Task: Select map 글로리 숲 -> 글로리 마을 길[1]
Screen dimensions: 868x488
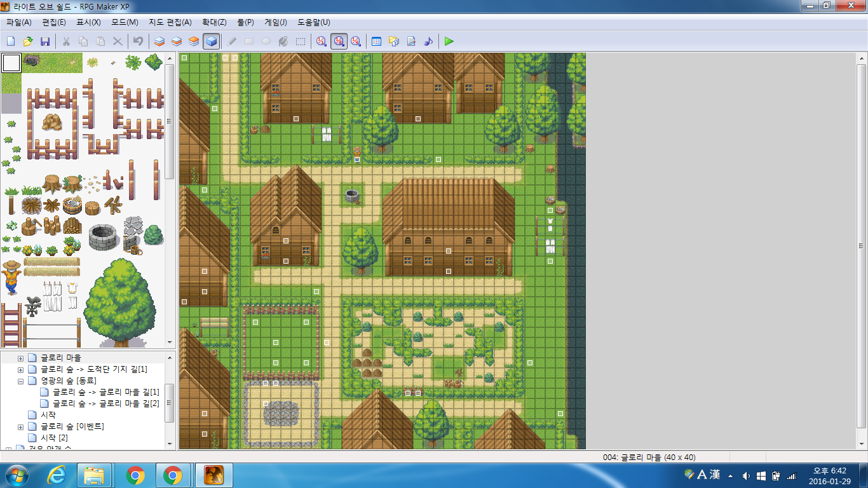Action: [106, 393]
